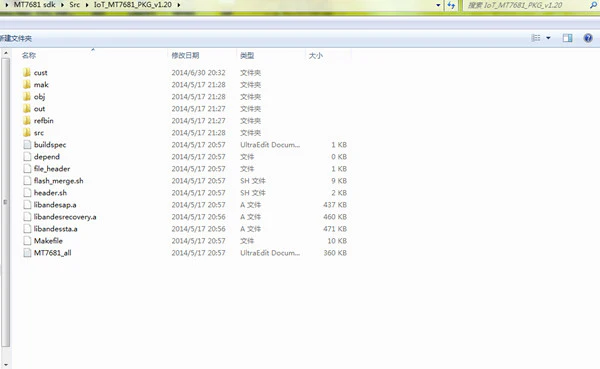Open the cust folder icon
The image size is (600, 369).
click(27, 72)
